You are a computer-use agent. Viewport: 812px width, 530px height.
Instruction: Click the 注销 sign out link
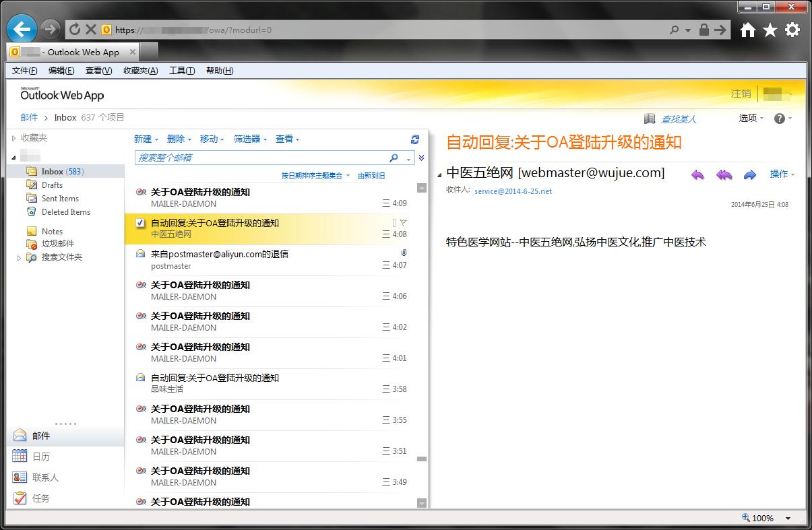[x=741, y=94]
